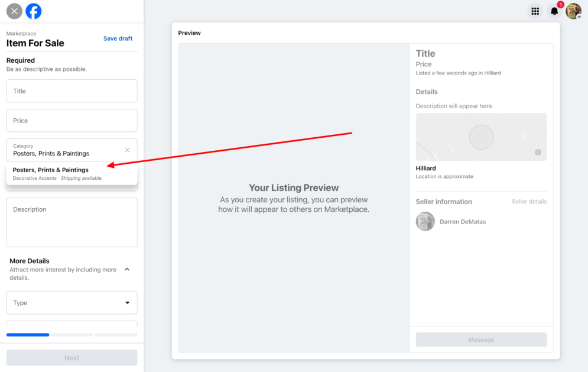Click the Facebook logo icon

pos(33,11)
